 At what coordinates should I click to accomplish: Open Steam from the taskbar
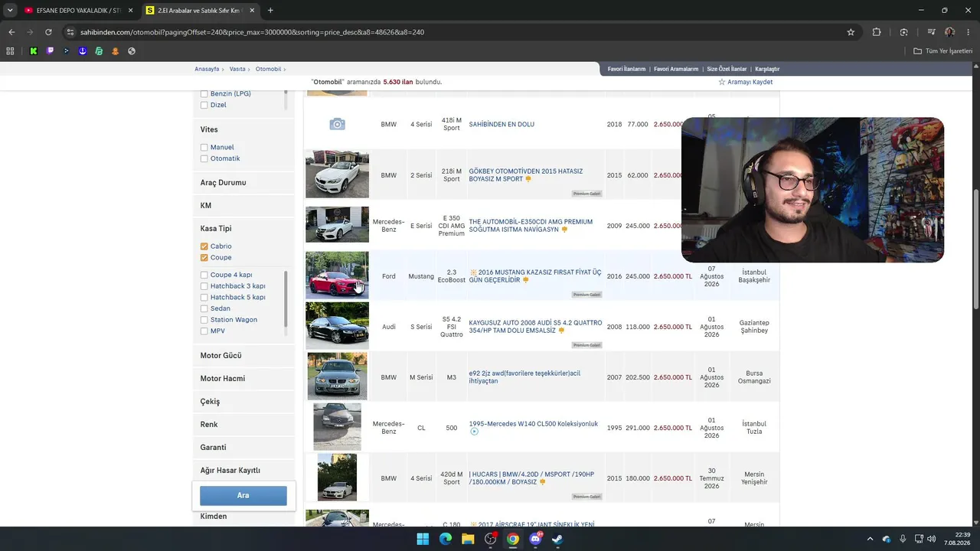558,539
